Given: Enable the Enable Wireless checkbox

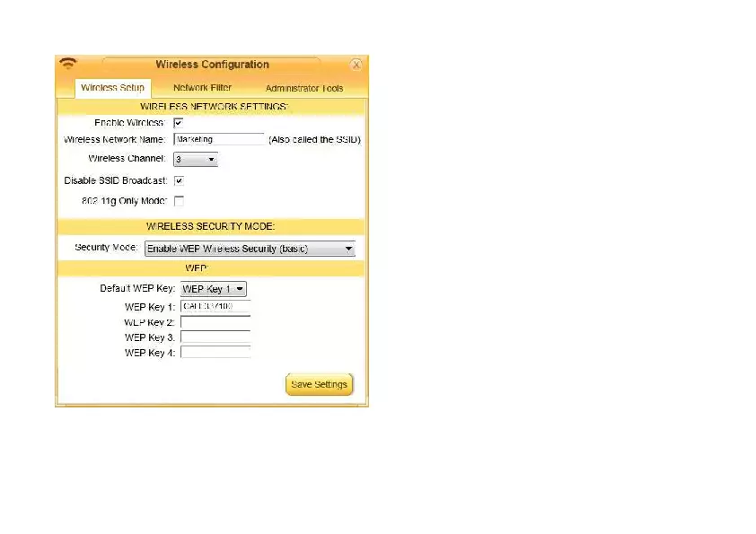Looking at the screenshot, I should 179,123.
